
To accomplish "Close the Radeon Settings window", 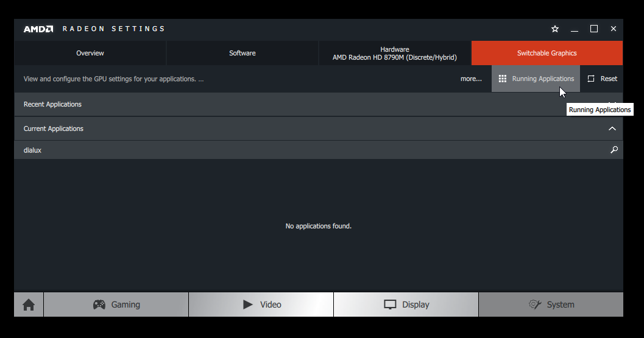I will [x=613, y=29].
